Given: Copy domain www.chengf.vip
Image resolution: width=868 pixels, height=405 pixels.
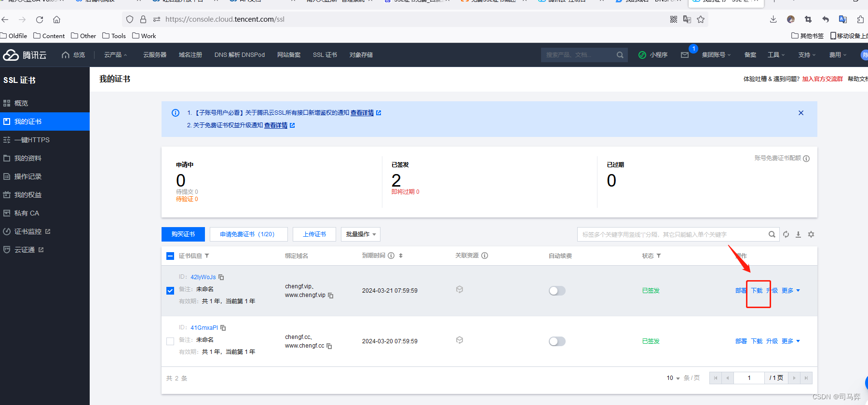Looking at the screenshot, I should (331, 296).
